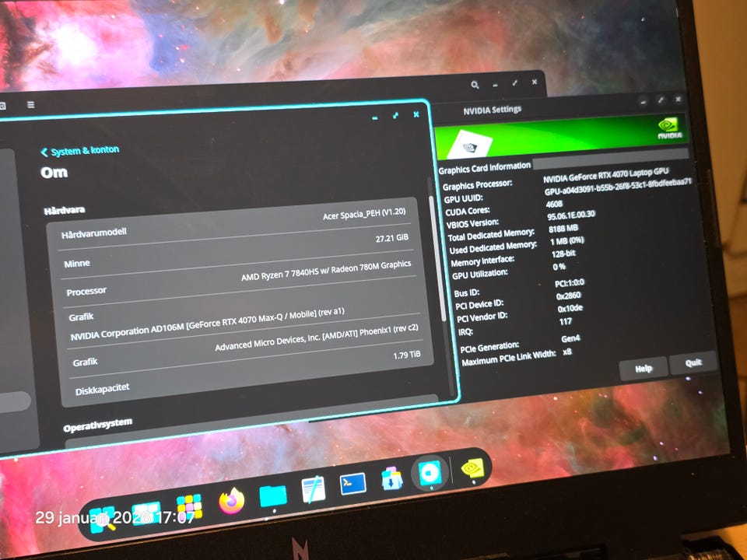747x560 pixels.
Task: Click the Total Dedicated Memory value 8188 MB
Action: pos(563,229)
